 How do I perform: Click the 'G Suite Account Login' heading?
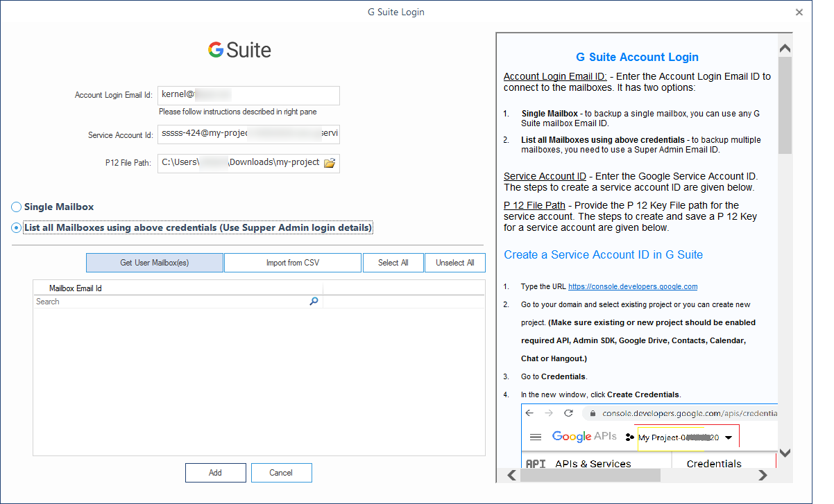tap(637, 58)
